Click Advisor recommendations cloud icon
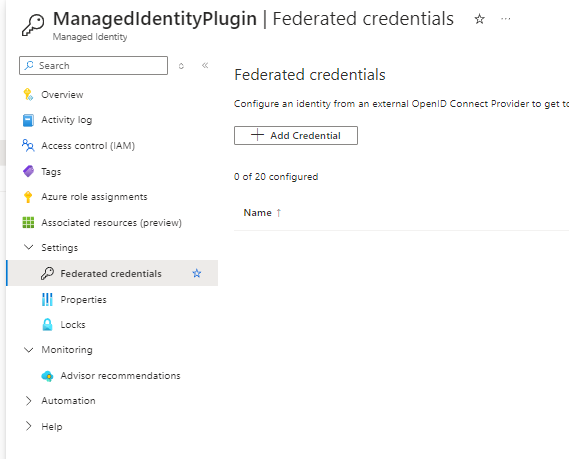The width and height of the screenshot is (569, 459). (47, 376)
